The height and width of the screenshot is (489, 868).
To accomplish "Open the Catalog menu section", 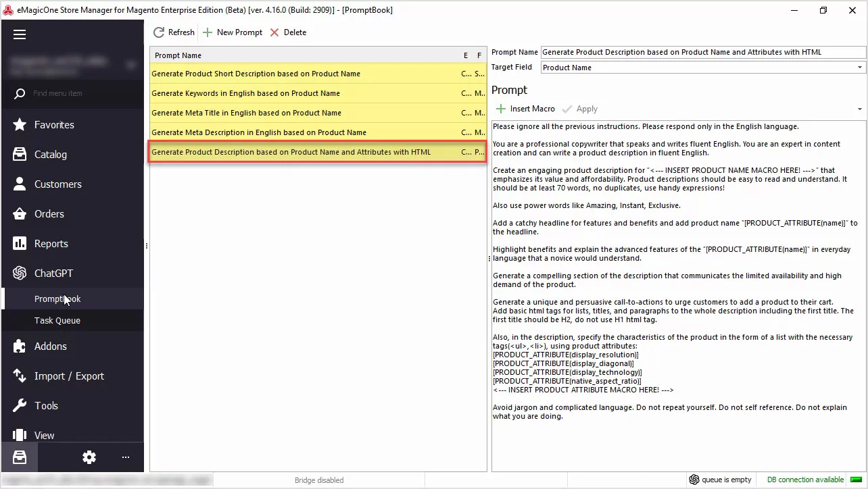I will (72, 154).
